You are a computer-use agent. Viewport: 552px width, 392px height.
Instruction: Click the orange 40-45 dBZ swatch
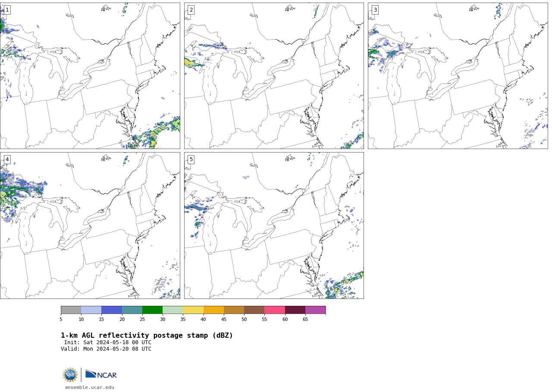(213, 310)
